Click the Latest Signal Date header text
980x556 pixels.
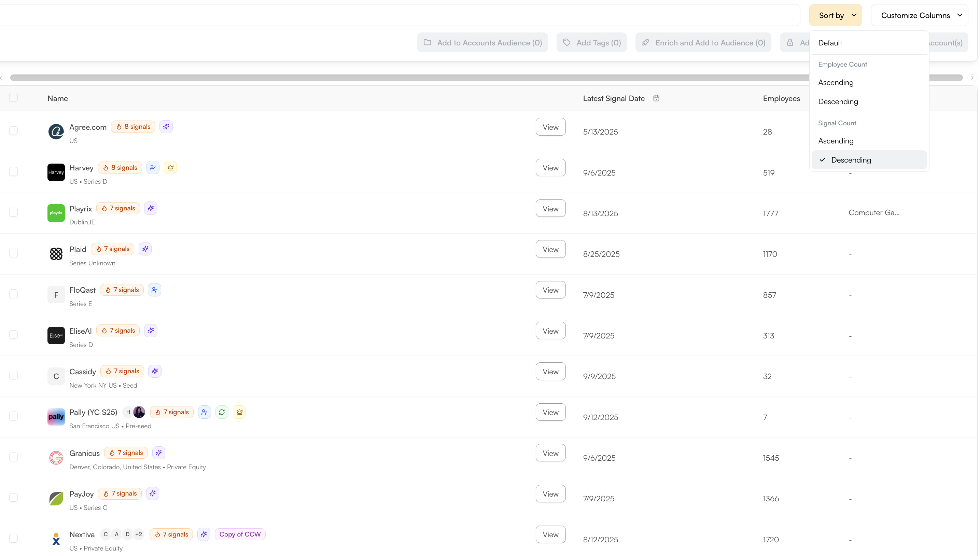(614, 98)
